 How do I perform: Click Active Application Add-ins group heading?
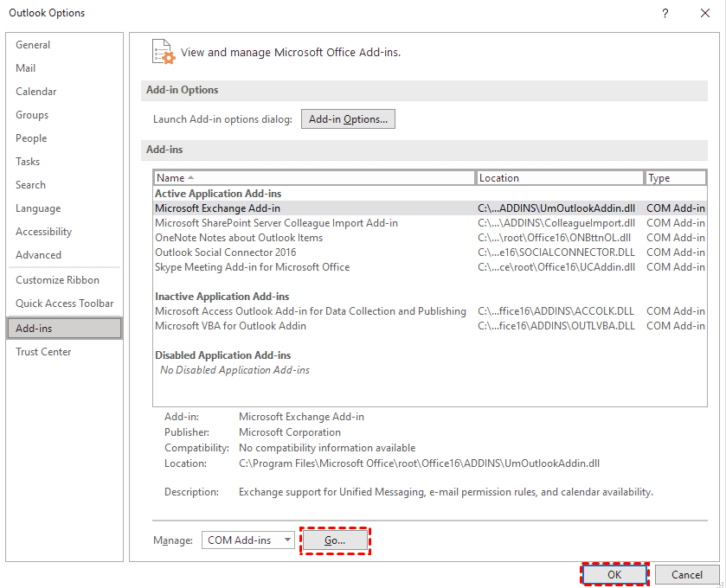[218, 194]
